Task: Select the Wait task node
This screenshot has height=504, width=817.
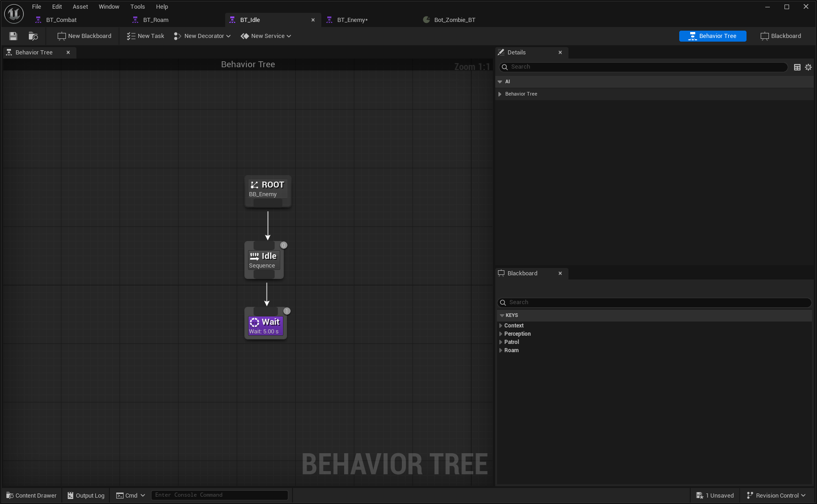Action: (x=265, y=324)
